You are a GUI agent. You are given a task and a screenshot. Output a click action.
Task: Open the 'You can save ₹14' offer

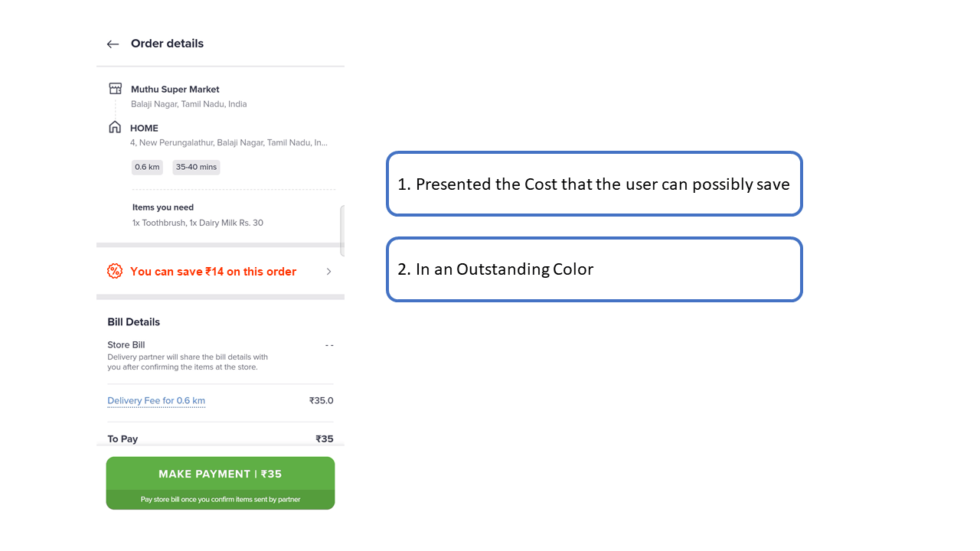(x=220, y=271)
